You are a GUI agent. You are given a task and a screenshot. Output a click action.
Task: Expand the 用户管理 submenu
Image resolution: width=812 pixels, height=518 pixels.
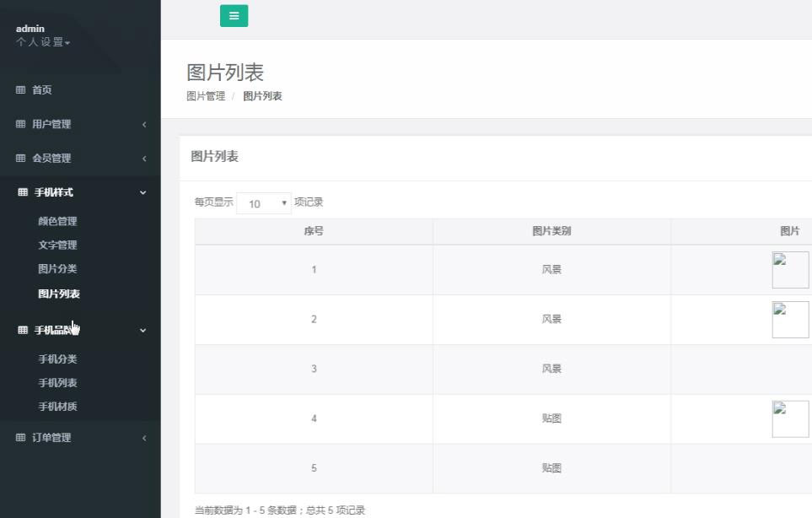click(143, 124)
